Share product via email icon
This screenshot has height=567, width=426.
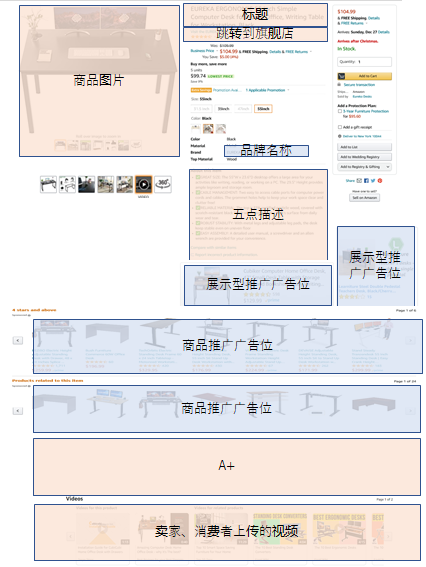coord(359,180)
